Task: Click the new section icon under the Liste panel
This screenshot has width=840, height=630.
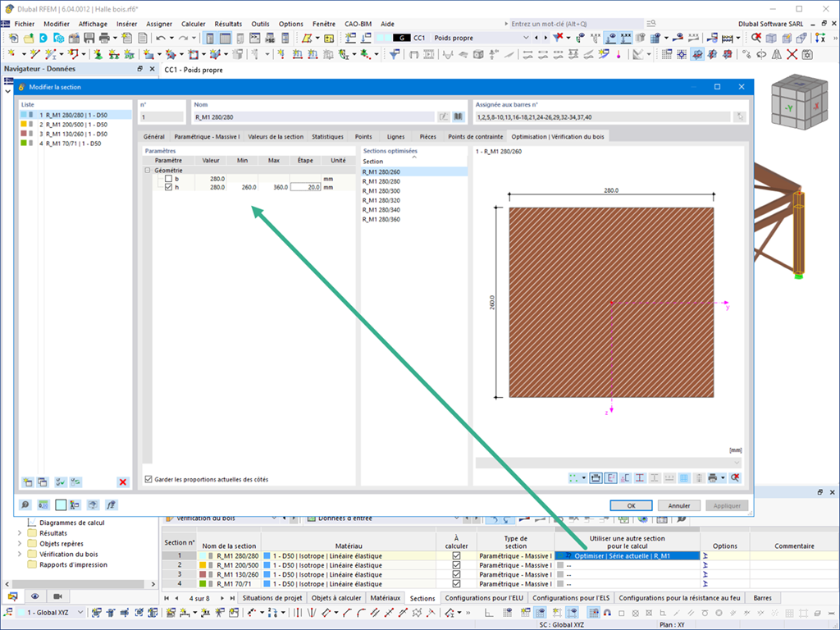Action: click(x=27, y=482)
